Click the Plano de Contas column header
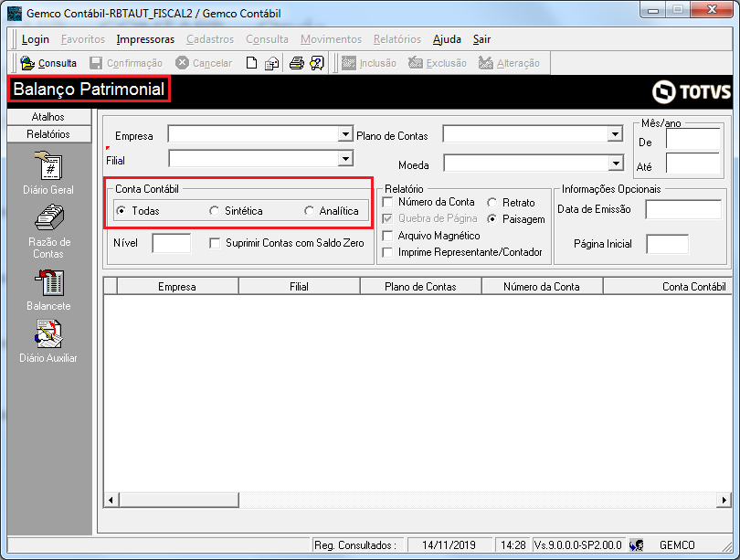 pos(420,286)
